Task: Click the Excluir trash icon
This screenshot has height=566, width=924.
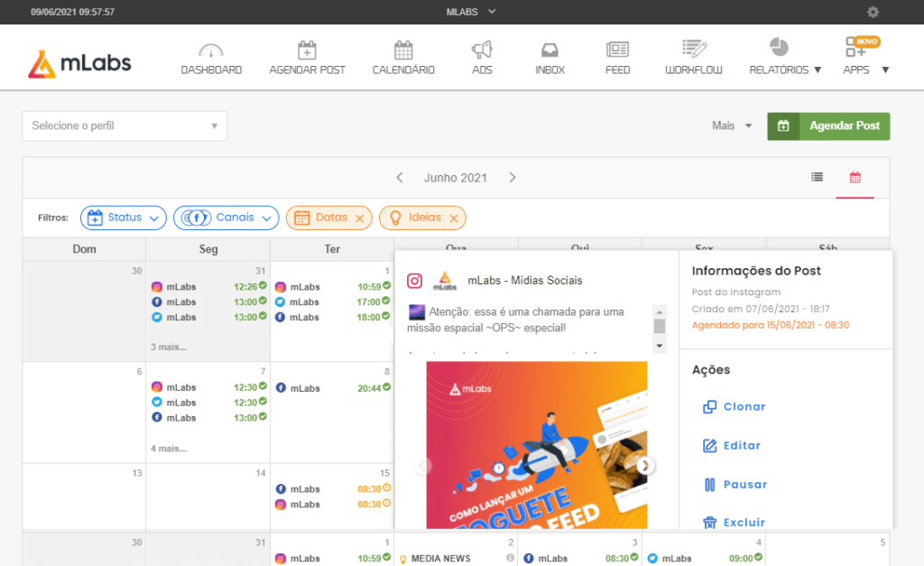Action: [x=709, y=523]
